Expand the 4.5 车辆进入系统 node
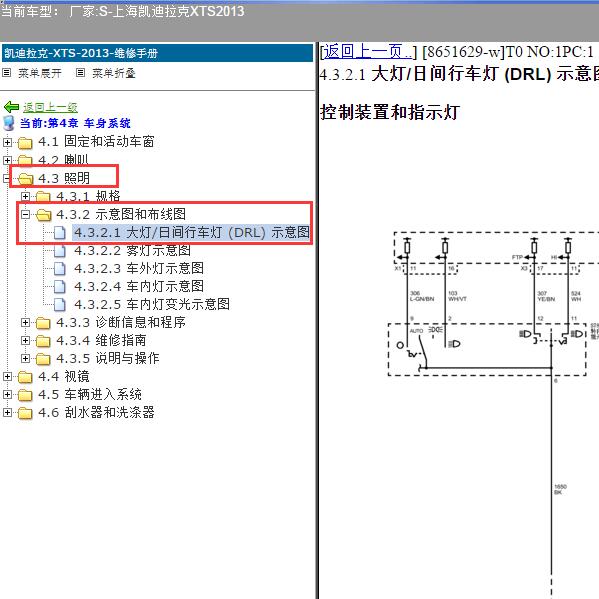Screen dimensions: 599x599 pos(7,394)
